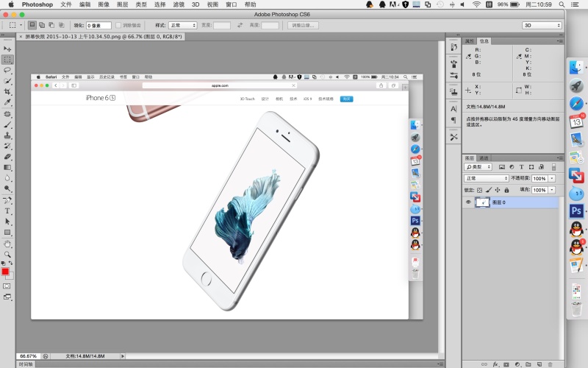Screen dimensions: 588x368
Task: Choose Add to Selection mode
Action: (x=42, y=25)
